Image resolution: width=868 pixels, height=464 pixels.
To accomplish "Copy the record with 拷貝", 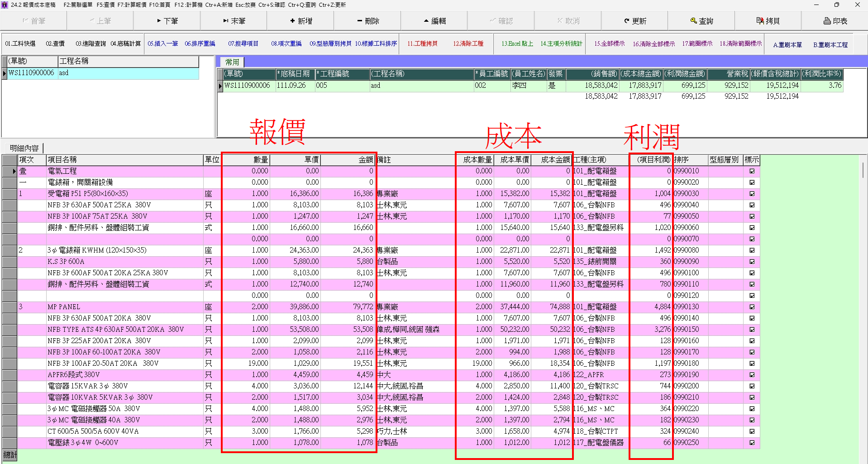I will coord(768,21).
